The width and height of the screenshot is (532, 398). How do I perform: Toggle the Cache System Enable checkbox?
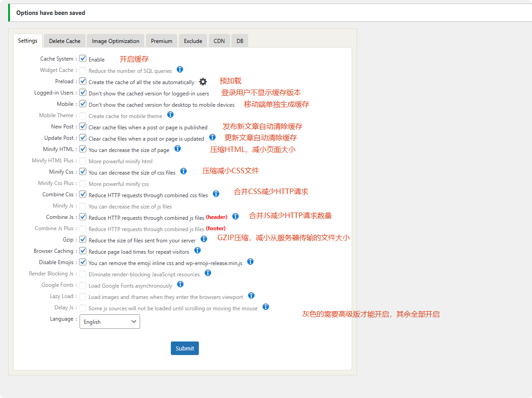coord(83,59)
